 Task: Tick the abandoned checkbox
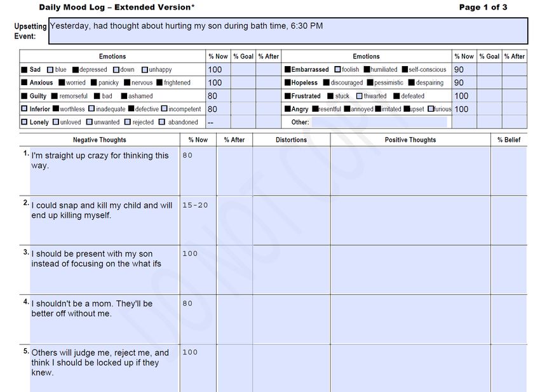(x=162, y=122)
